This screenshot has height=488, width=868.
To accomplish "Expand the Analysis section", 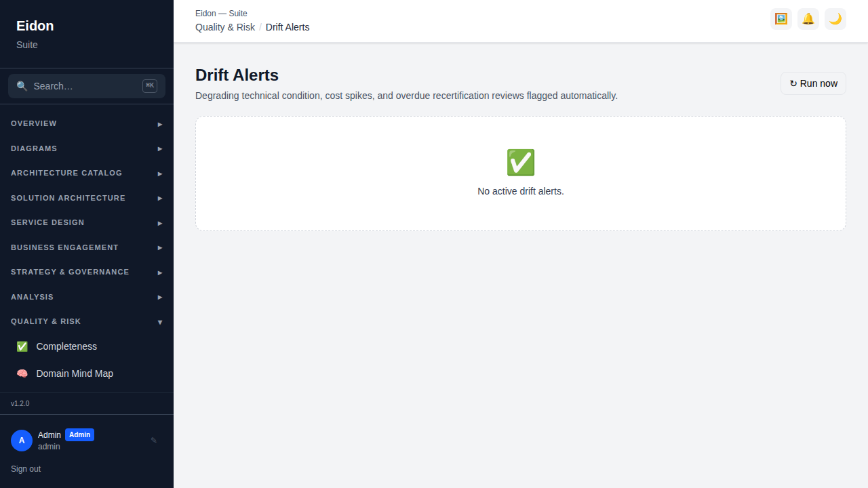I will tap(87, 297).
